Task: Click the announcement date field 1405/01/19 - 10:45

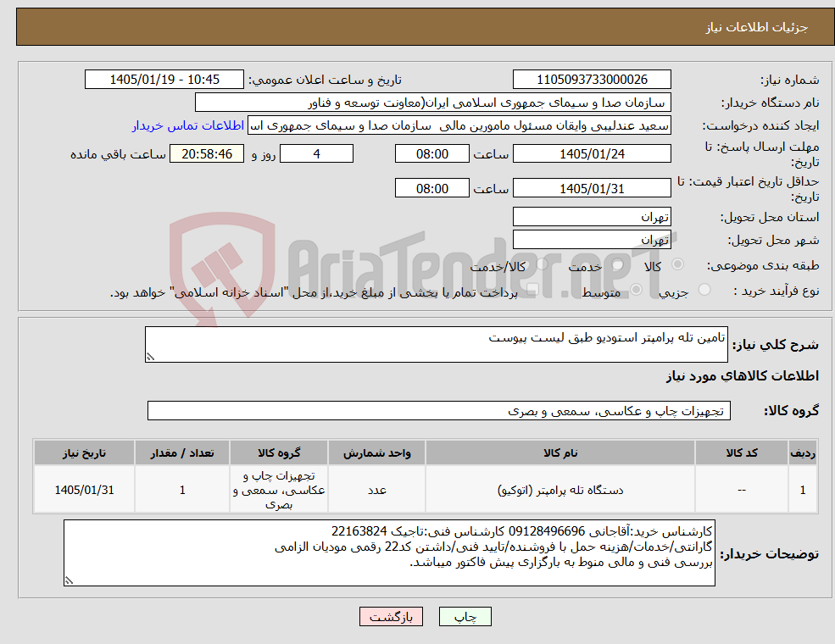Action: tap(164, 80)
